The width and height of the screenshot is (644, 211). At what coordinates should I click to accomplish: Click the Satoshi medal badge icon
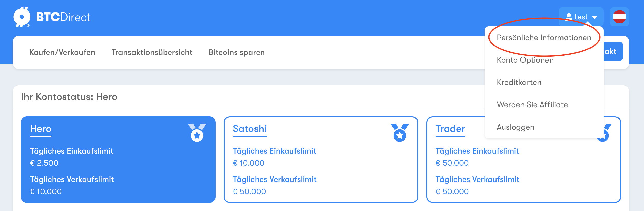pyautogui.click(x=400, y=132)
